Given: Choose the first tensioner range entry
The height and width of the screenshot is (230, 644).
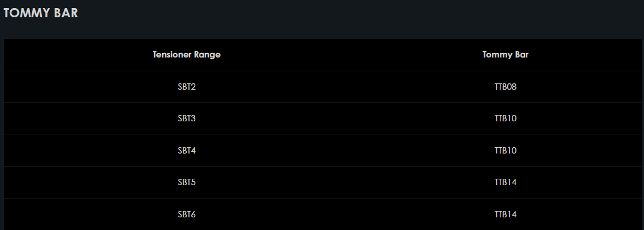Looking at the screenshot, I should pyautogui.click(x=187, y=87).
